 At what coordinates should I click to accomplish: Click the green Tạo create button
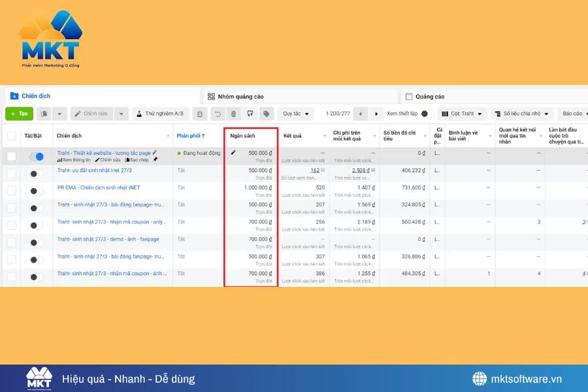pos(19,114)
